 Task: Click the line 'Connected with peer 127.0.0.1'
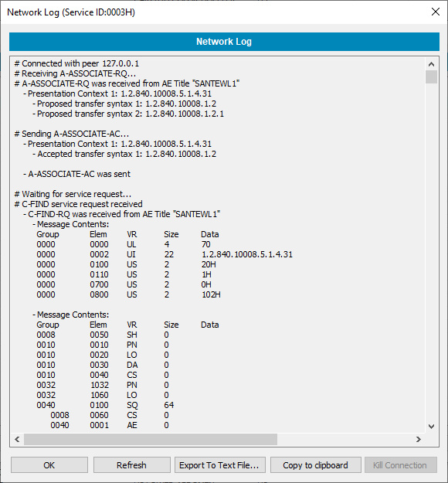(x=76, y=63)
